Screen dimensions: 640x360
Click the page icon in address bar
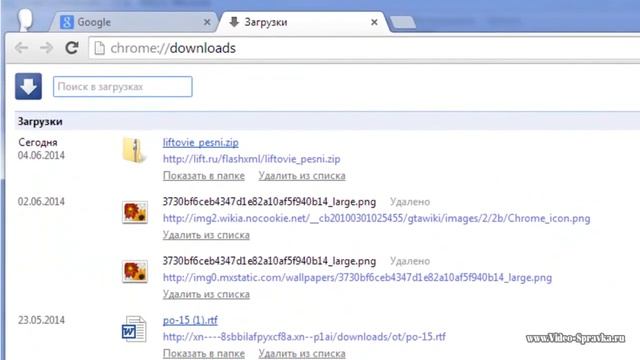[99, 48]
